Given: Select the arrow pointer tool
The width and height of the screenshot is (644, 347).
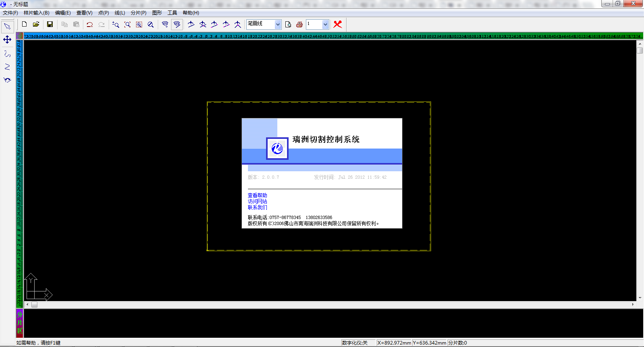Looking at the screenshot, I should click(7, 27).
